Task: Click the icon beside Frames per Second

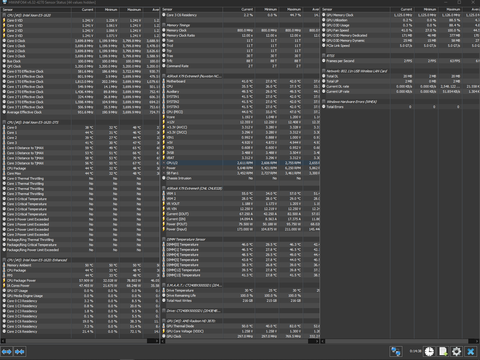Action: coord(324,61)
